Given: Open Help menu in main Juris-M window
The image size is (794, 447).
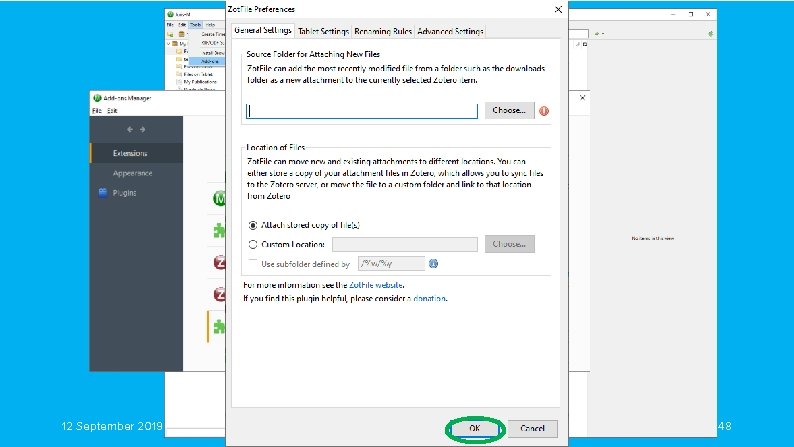Looking at the screenshot, I should [211, 24].
